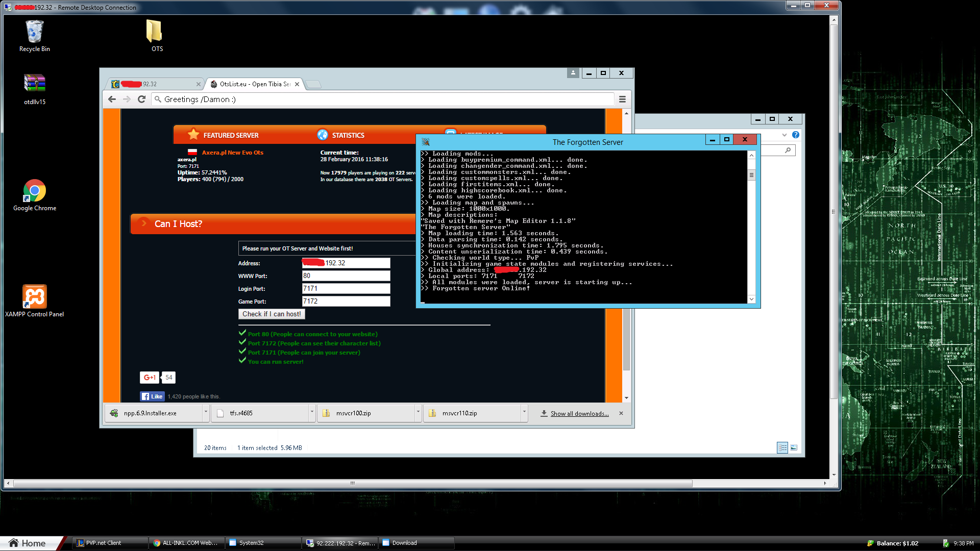Viewport: 980px width, 551px height.
Task: Click the 'Can I Host?' heading arrow icon
Action: coord(144,223)
